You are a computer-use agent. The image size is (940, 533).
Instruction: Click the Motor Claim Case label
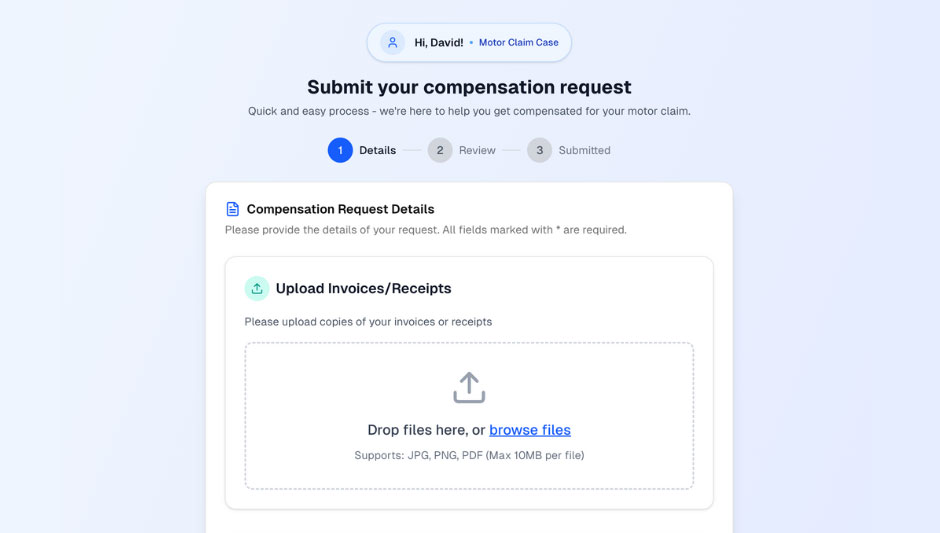pos(518,43)
